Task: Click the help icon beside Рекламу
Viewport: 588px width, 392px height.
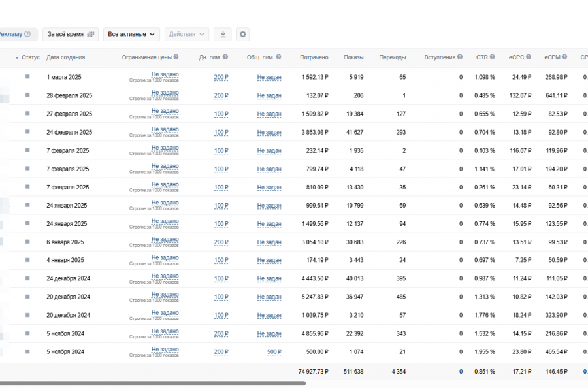Action: tap(27, 34)
